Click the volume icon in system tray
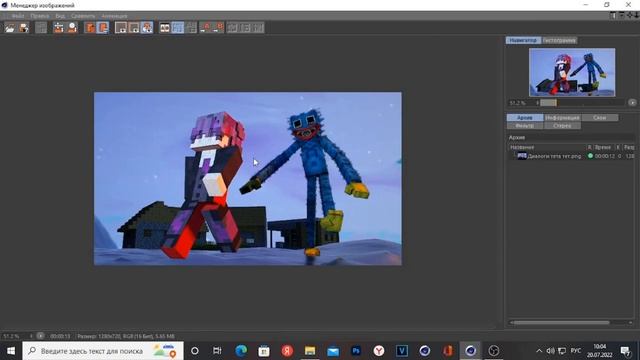The image size is (640, 360). 550,351
